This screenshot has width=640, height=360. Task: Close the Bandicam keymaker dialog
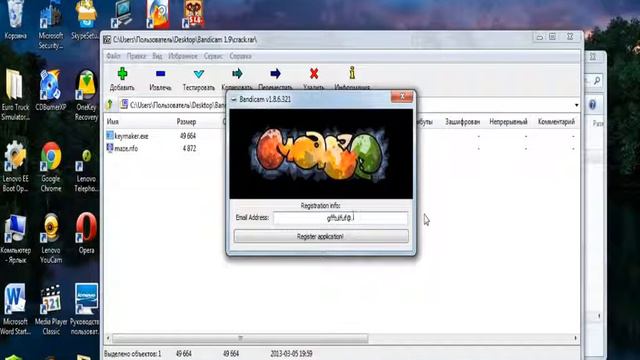[x=402, y=97]
